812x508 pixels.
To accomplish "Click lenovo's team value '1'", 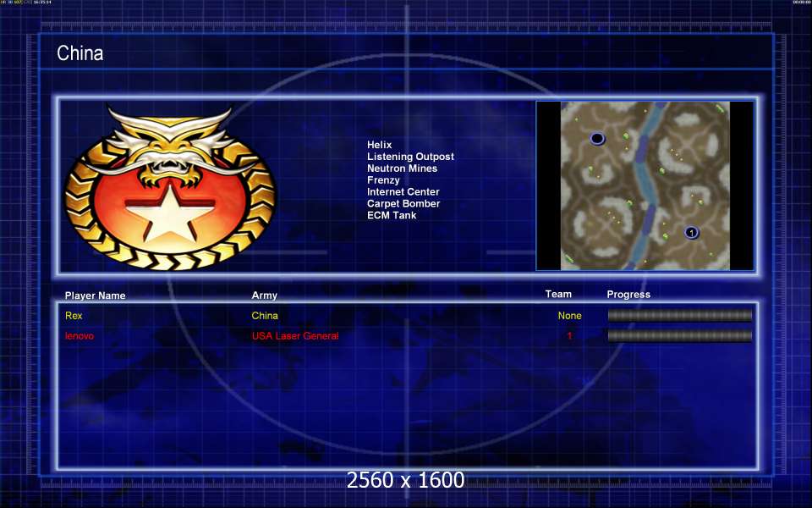I will 569,336.
